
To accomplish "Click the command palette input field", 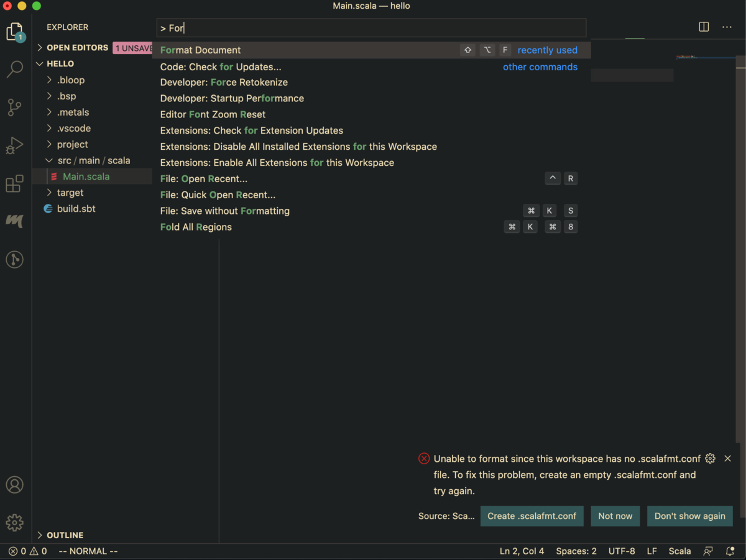I will pos(372,28).
